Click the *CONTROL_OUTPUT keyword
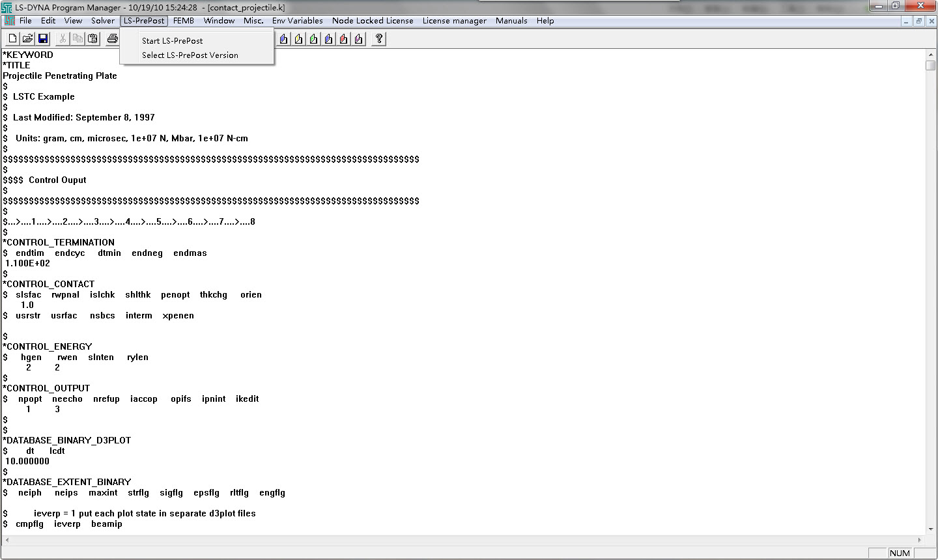This screenshot has height=560, width=938. tap(46, 388)
